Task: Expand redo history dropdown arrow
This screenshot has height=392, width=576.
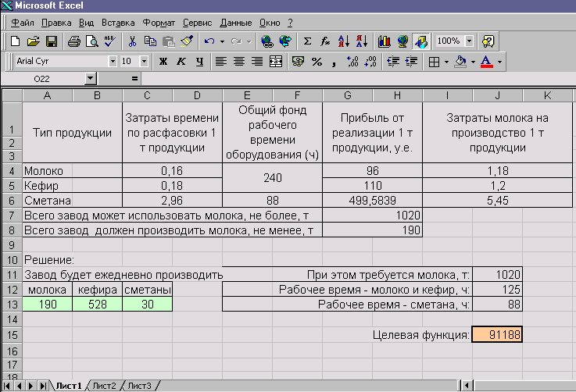Action: pyautogui.click(x=249, y=41)
